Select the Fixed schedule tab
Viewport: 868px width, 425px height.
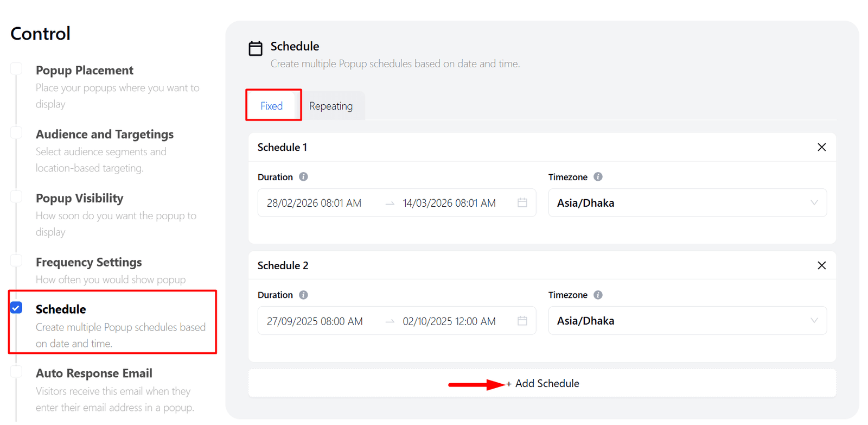point(271,106)
